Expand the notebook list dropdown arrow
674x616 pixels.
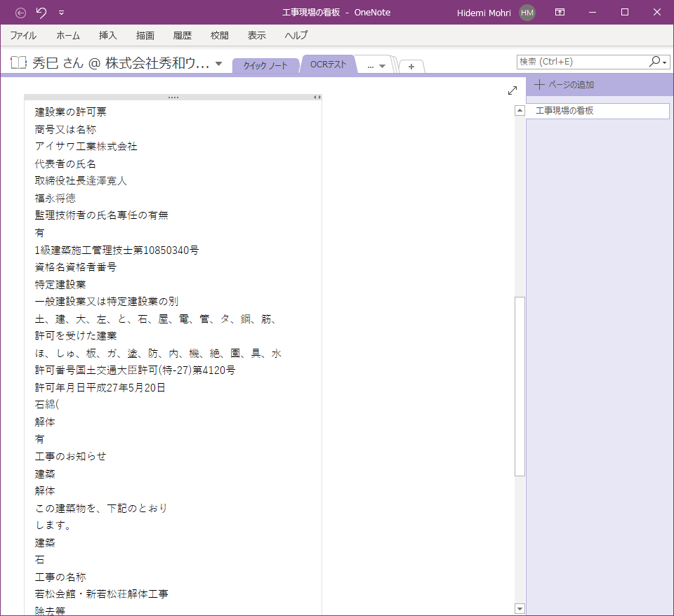[219, 64]
